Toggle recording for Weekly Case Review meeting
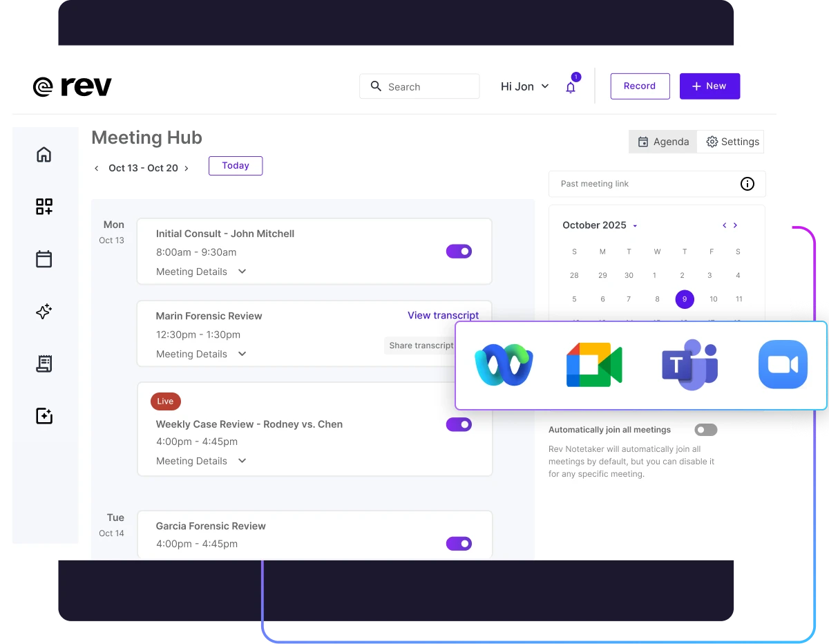 coord(459,424)
